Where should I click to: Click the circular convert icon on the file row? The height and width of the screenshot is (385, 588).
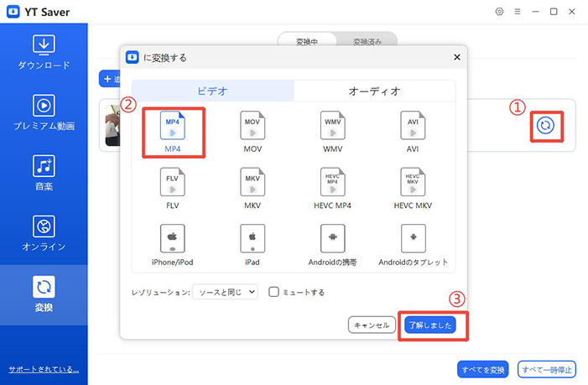click(x=545, y=126)
